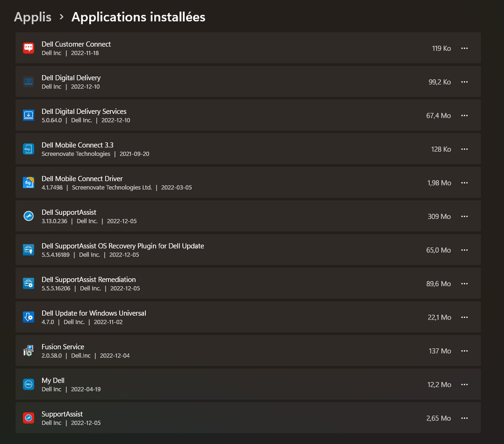Screen dimensions: 504x444
Task: Click version 5.5.4.16189 text
Action: coord(55,255)
